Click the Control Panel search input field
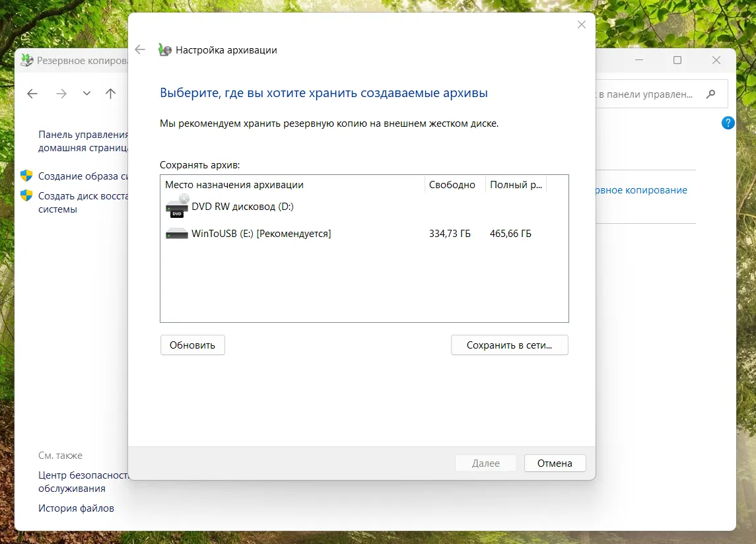This screenshot has width=756, height=544. (647, 94)
